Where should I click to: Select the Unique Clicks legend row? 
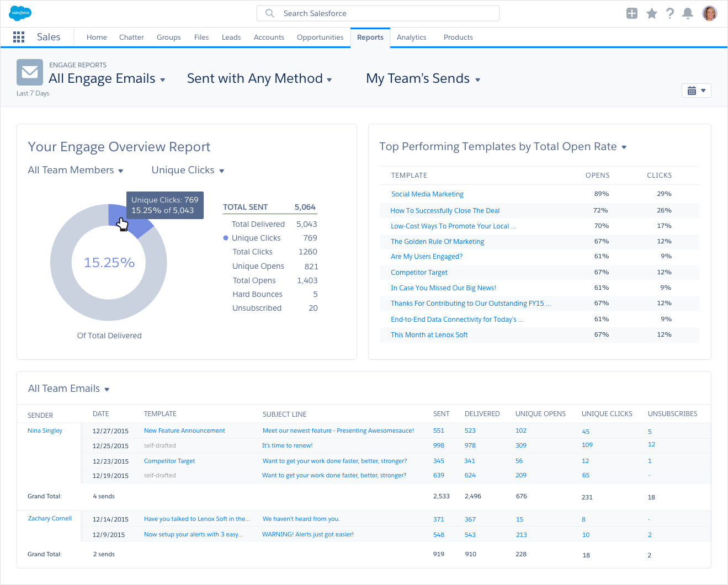[270, 238]
